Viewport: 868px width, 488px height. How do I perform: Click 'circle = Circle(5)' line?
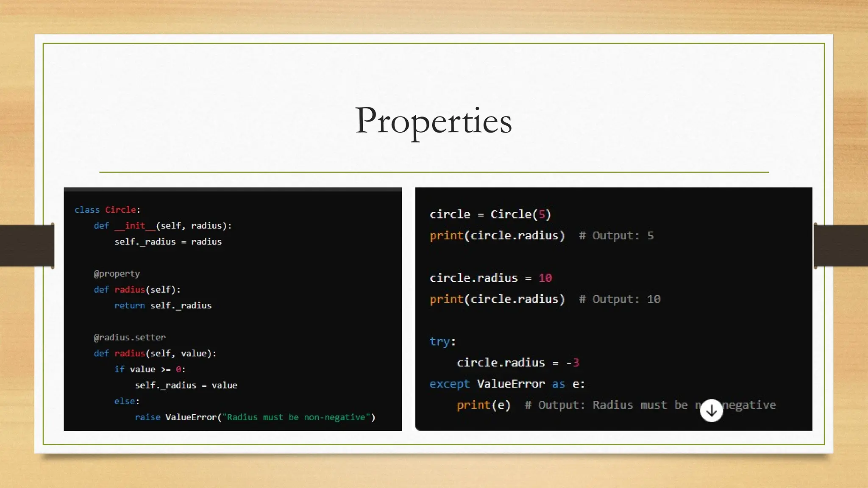pyautogui.click(x=490, y=214)
